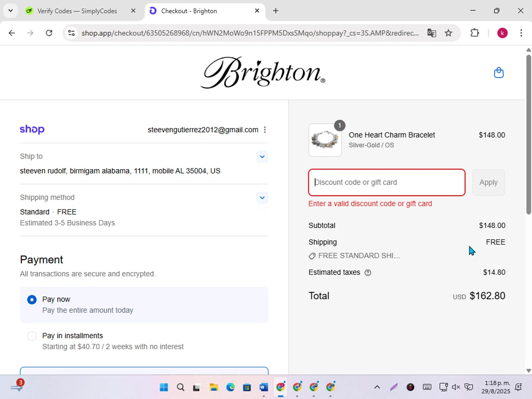The width and height of the screenshot is (532, 399).
Task: Click the Brighton logo
Action: point(263,72)
